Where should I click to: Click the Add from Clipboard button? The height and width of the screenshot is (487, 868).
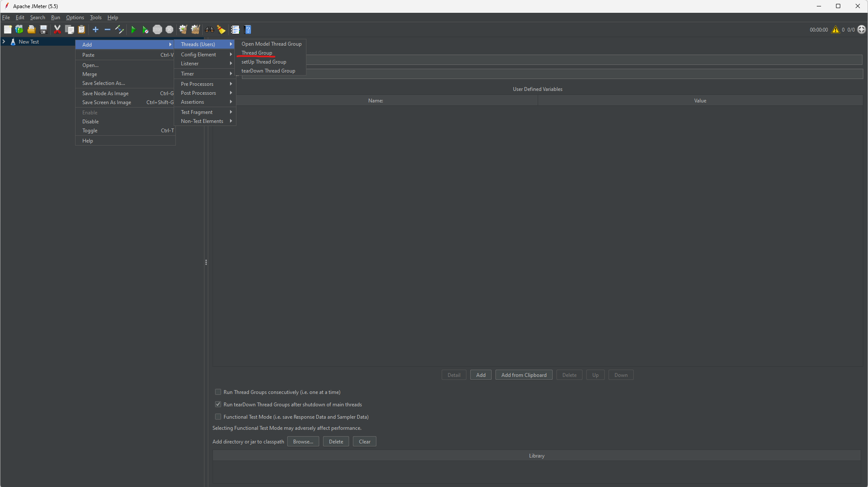(x=524, y=375)
